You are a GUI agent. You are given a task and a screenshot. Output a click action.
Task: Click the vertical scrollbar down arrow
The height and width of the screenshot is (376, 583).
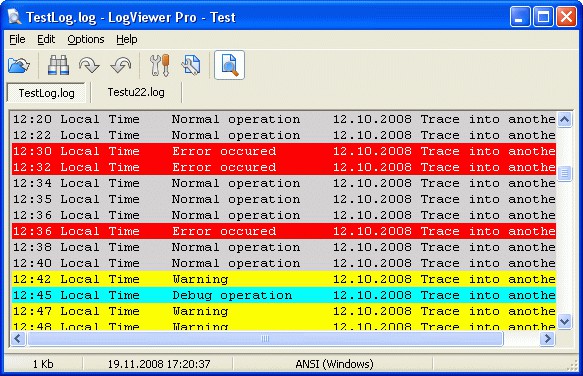click(564, 321)
